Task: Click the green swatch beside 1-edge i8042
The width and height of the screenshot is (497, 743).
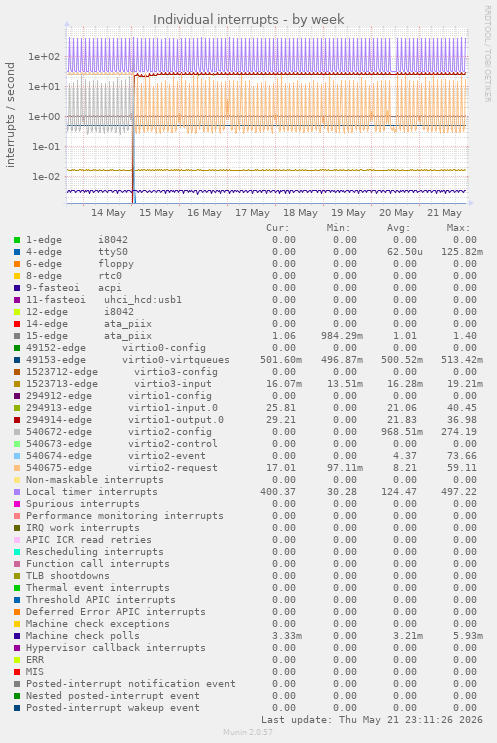Action: pyautogui.click(x=17, y=240)
